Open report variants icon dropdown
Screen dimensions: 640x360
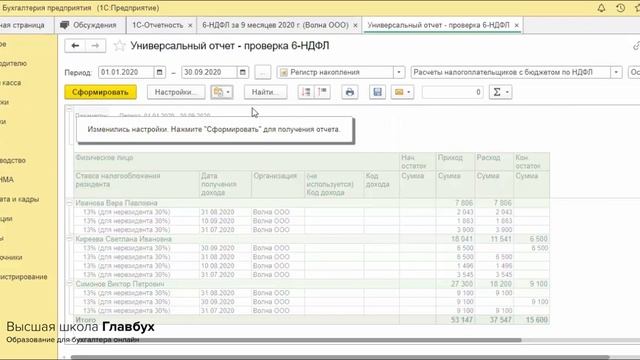click(222, 92)
